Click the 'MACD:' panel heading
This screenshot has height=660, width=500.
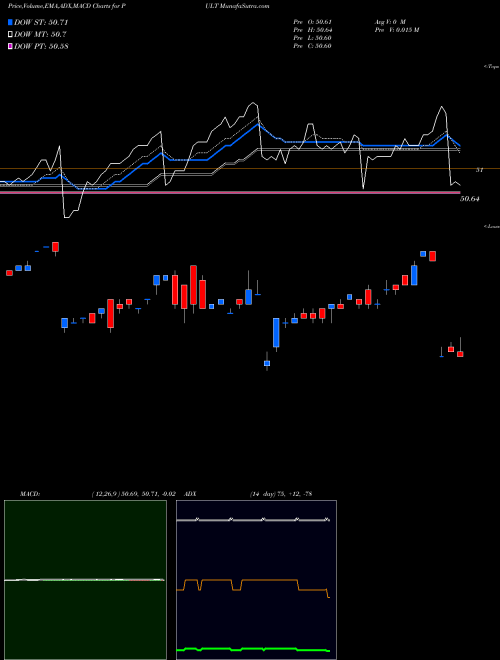[30, 494]
